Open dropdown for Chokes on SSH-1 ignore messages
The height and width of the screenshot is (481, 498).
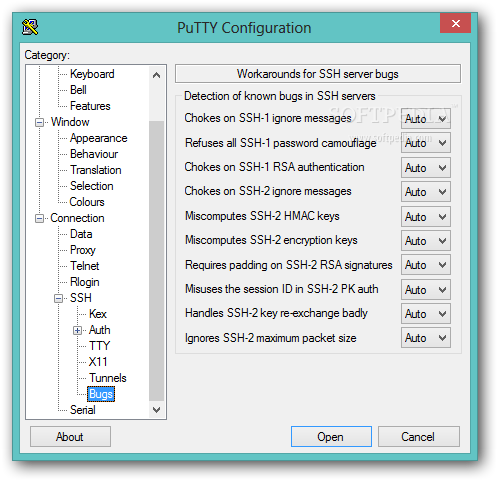(x=426, y=119)
